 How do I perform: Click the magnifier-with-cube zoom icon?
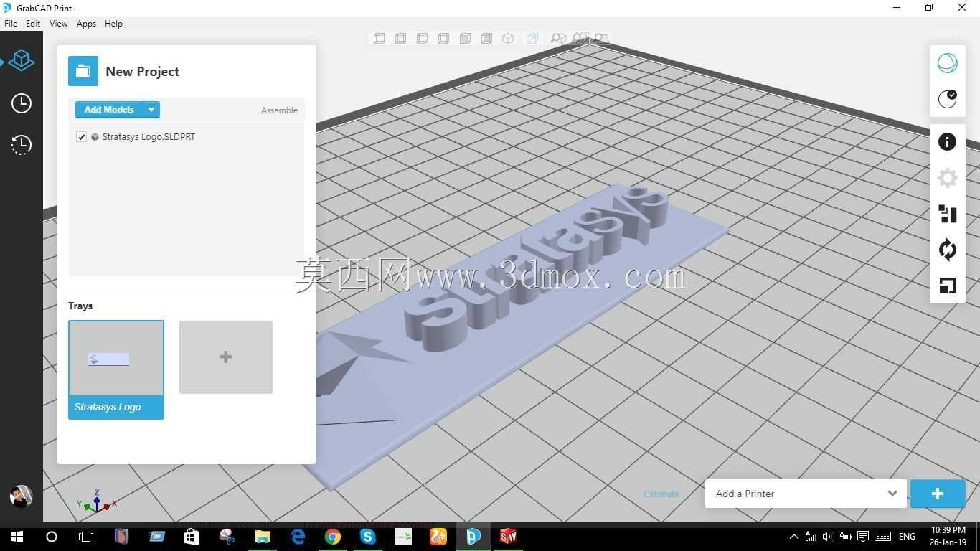click(558, 39)
